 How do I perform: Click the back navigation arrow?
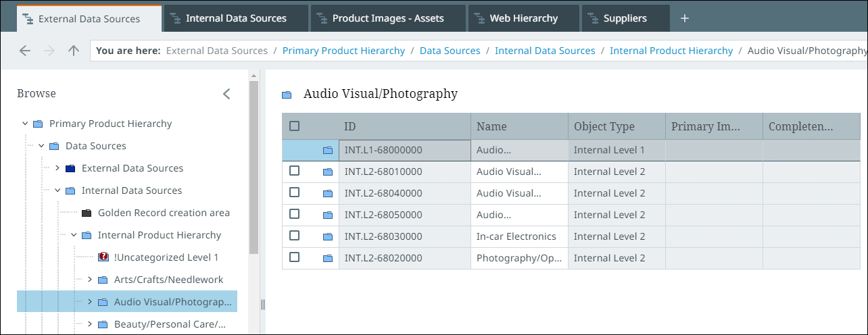[25, 51]
